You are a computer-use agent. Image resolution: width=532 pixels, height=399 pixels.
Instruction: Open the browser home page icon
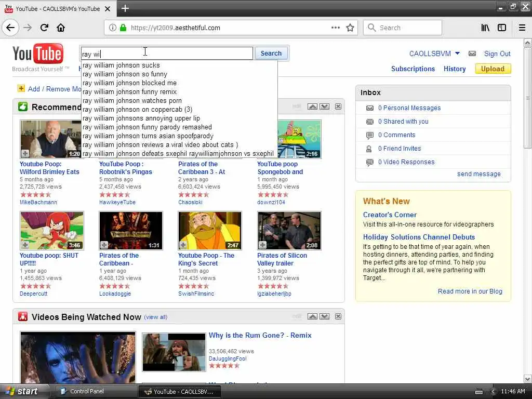click(x=61, y=28)
